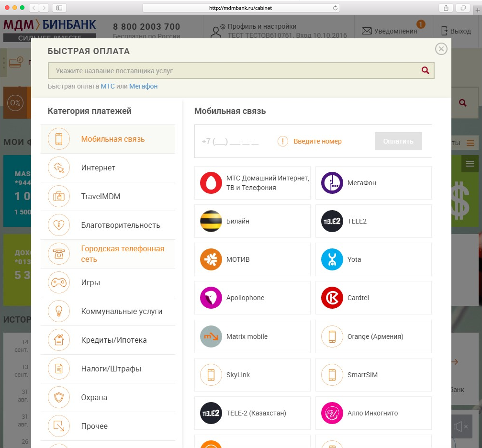Select the Кредиты/Ипотека category label
Image resolution: width=482 pixels, height=448 pixels.
tap(114, 340)
